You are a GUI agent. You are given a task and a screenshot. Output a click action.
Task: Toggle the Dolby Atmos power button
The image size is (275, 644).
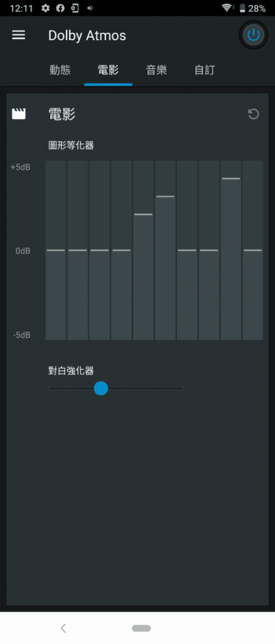[254, 35]
